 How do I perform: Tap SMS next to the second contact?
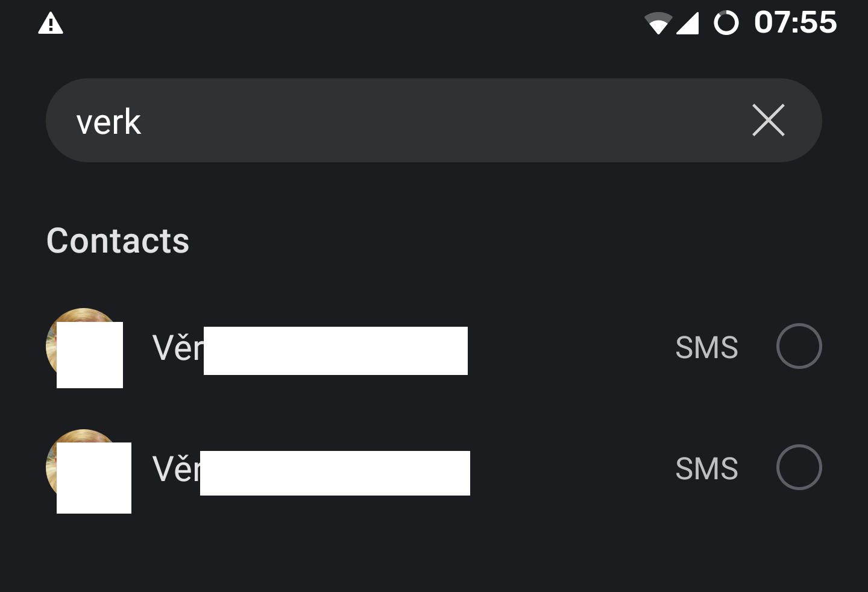point(706,468)
